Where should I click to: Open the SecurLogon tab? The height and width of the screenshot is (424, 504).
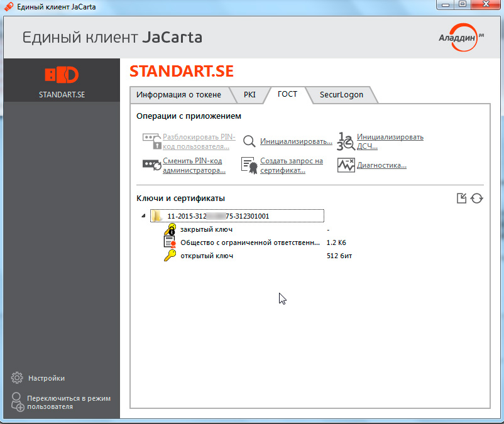(341, 95)
